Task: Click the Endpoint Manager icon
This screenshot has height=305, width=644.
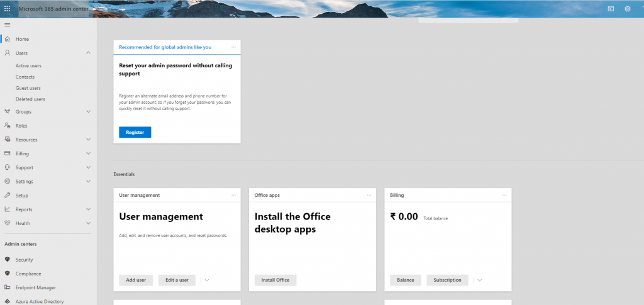Action: (7, 287)
